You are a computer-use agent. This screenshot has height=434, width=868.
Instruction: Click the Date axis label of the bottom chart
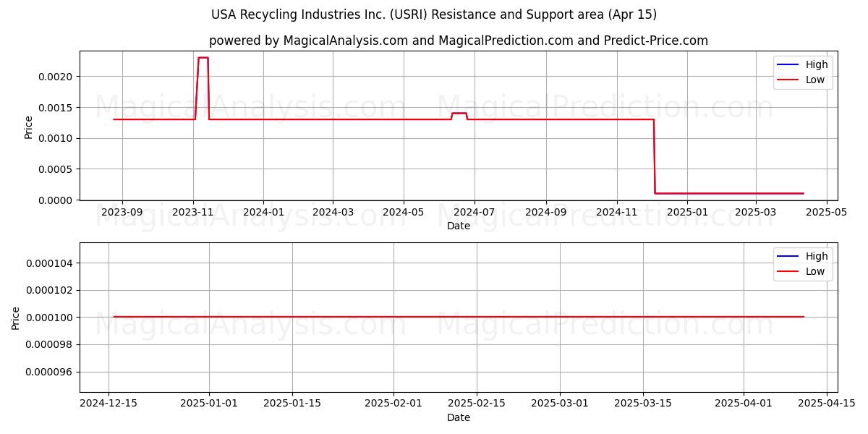[x=459, y=417]
